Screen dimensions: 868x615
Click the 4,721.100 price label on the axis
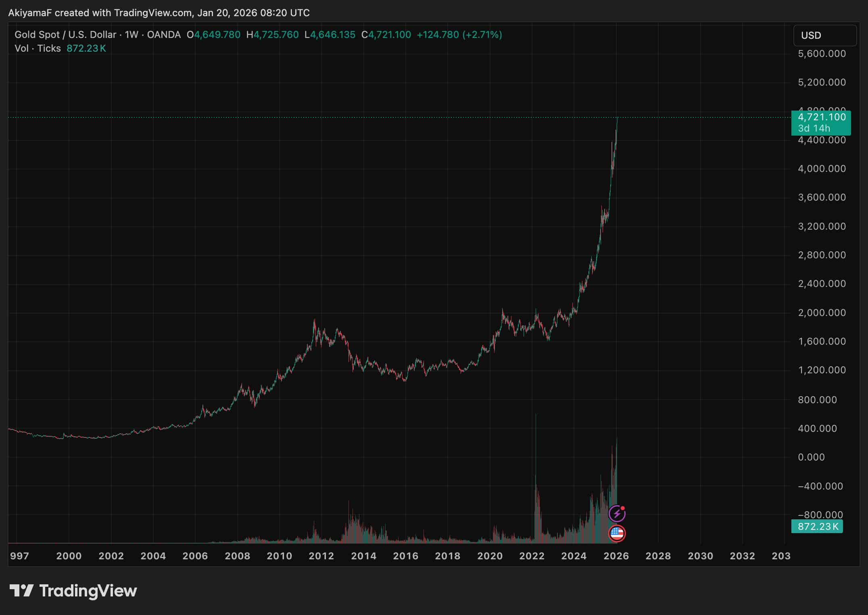tap(823, 117)
